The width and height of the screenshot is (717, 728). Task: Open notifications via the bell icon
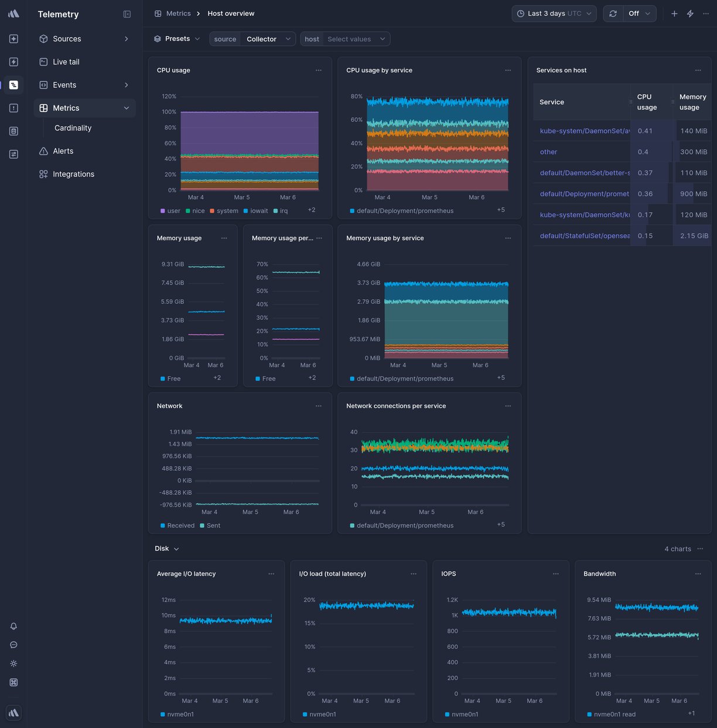(13, 626)
